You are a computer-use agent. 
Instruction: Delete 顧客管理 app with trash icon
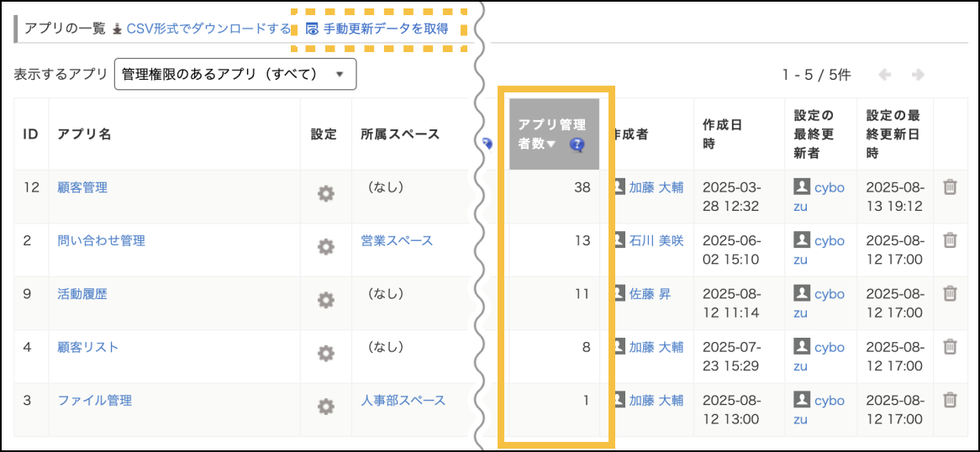coord(950,187)
